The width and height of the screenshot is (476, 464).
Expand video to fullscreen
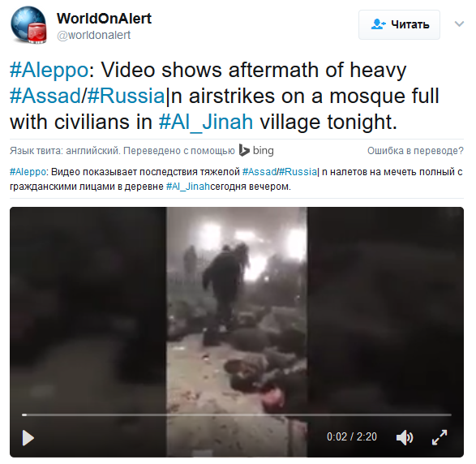click(440, 437)
